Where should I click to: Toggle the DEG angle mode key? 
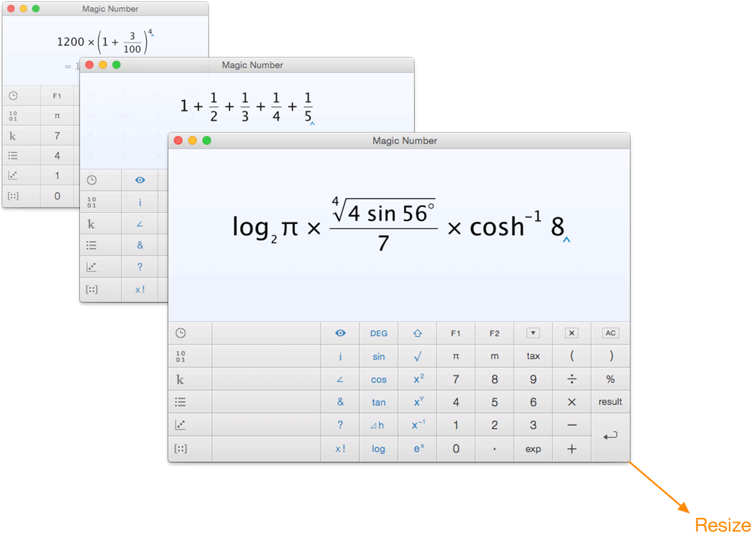[379, 333]
